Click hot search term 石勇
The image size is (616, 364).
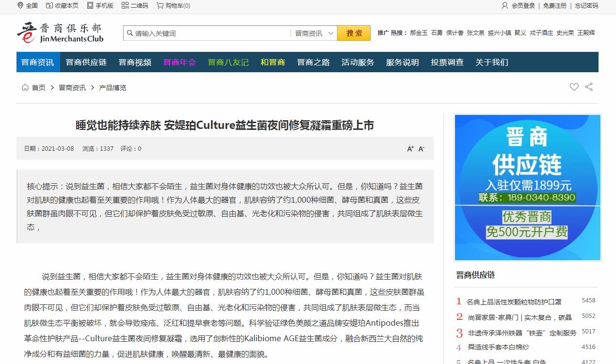click(437, 33)
